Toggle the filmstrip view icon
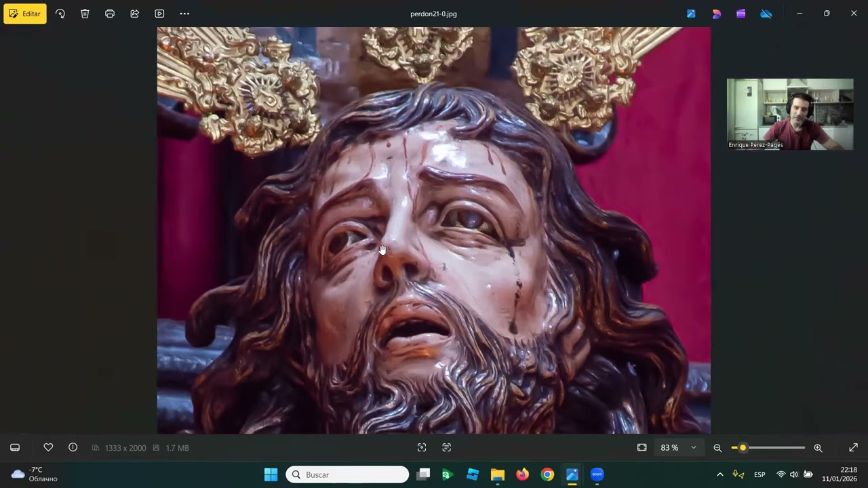The image size is (868, 488). coord(15,447)
